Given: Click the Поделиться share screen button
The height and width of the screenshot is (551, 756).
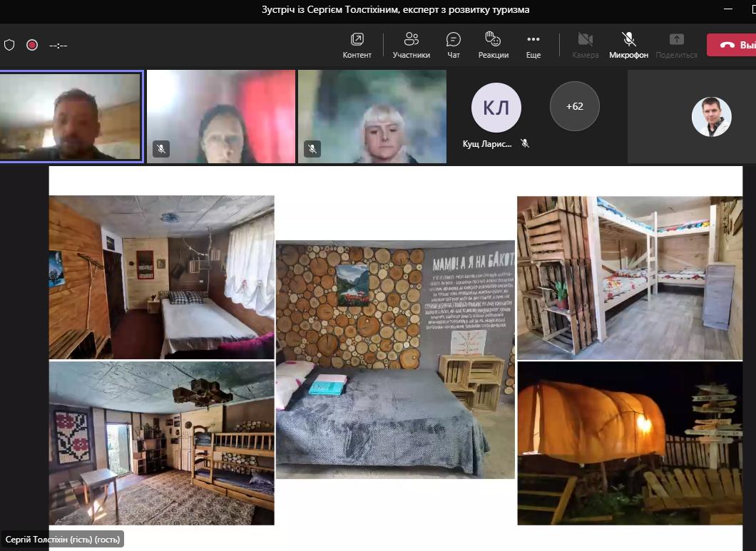Looking at the screenshot, I should tap(676, 45).
